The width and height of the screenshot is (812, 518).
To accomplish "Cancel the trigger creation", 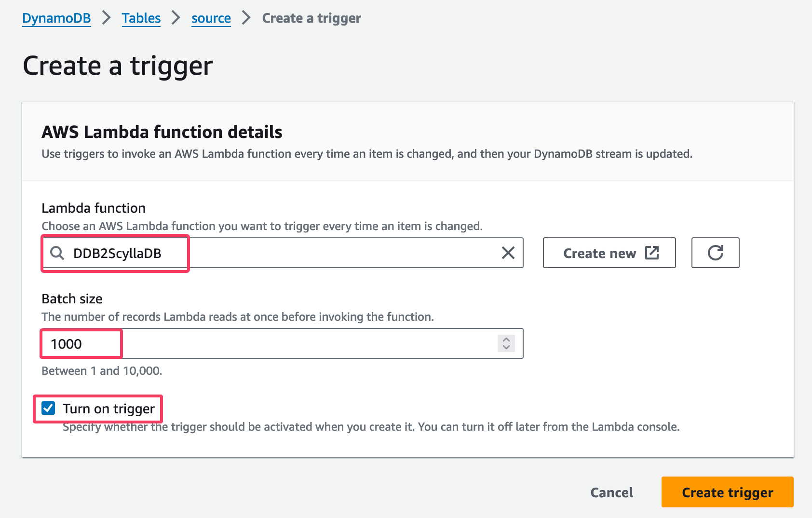I will pyautogui.click(x=611, y=492).
